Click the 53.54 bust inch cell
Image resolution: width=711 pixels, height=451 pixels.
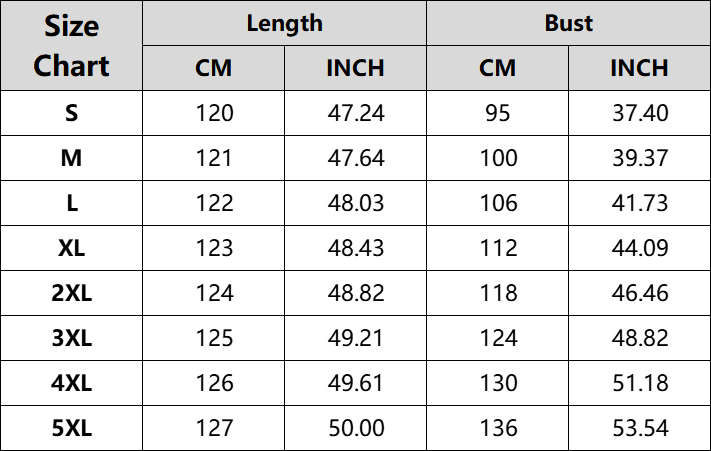[640, 428]
